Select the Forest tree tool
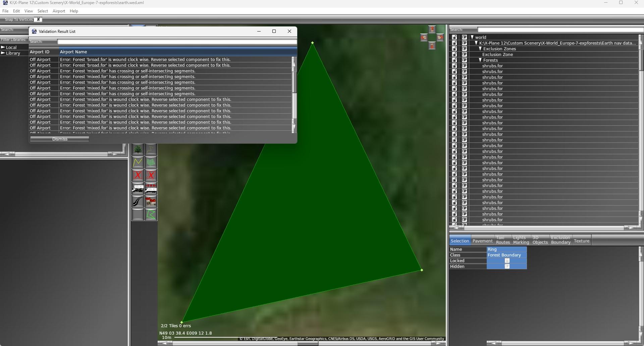The width and height of the screenshot is (644, 346). point(138,149)
